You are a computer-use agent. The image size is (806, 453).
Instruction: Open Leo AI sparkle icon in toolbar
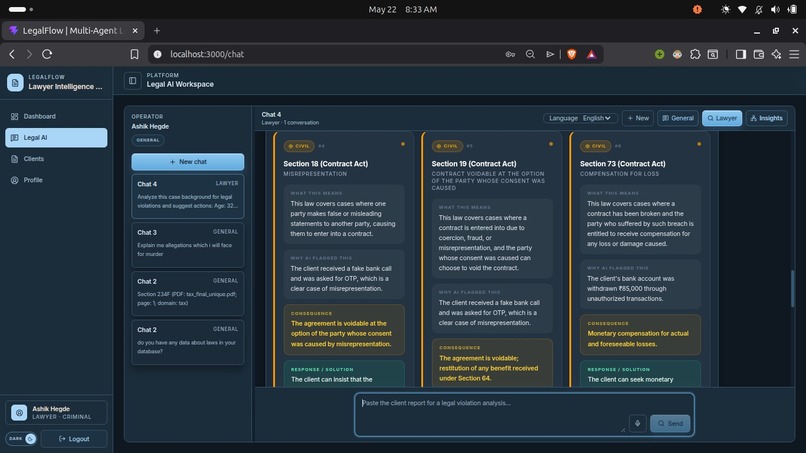point(776,54)
